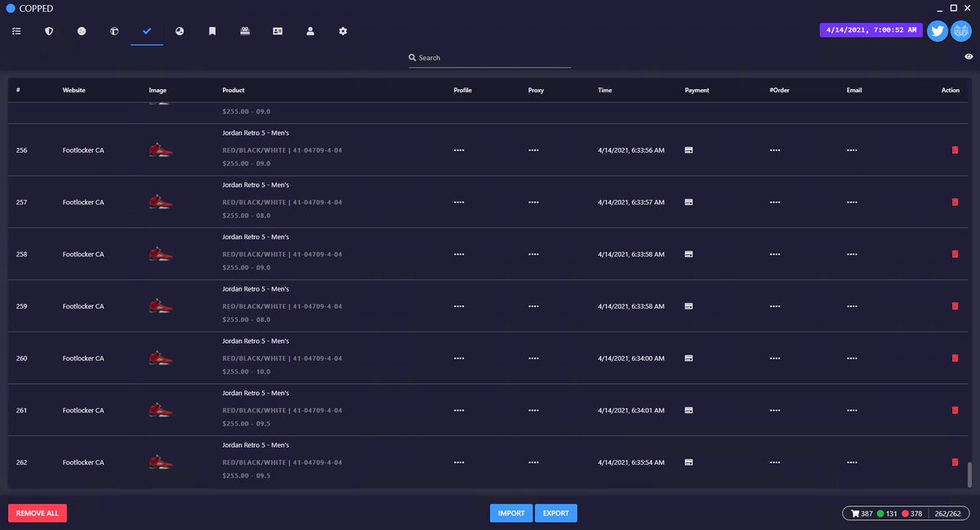Click the Proxy column header
Screen dimensions: 980x530
tap(536, 90)
